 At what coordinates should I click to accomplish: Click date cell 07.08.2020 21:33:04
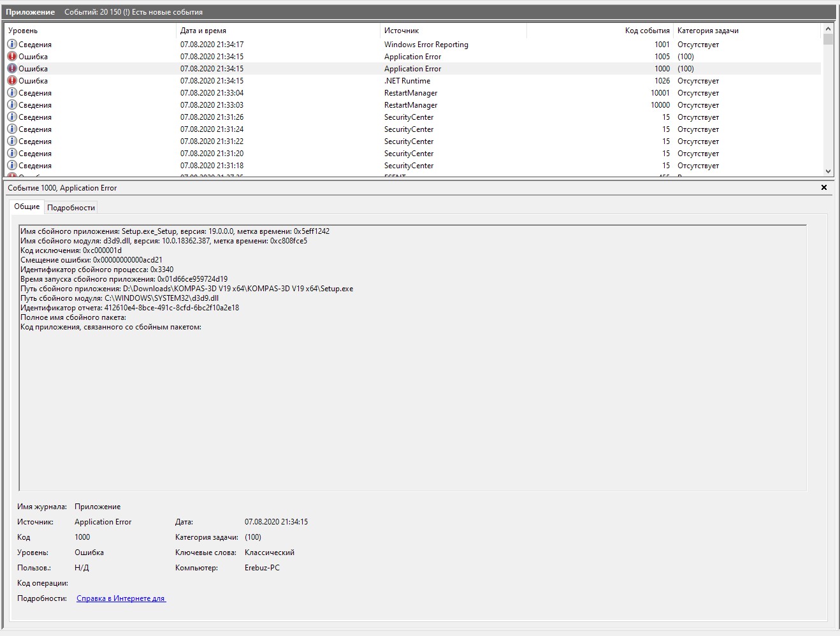(x=212, y=93)
